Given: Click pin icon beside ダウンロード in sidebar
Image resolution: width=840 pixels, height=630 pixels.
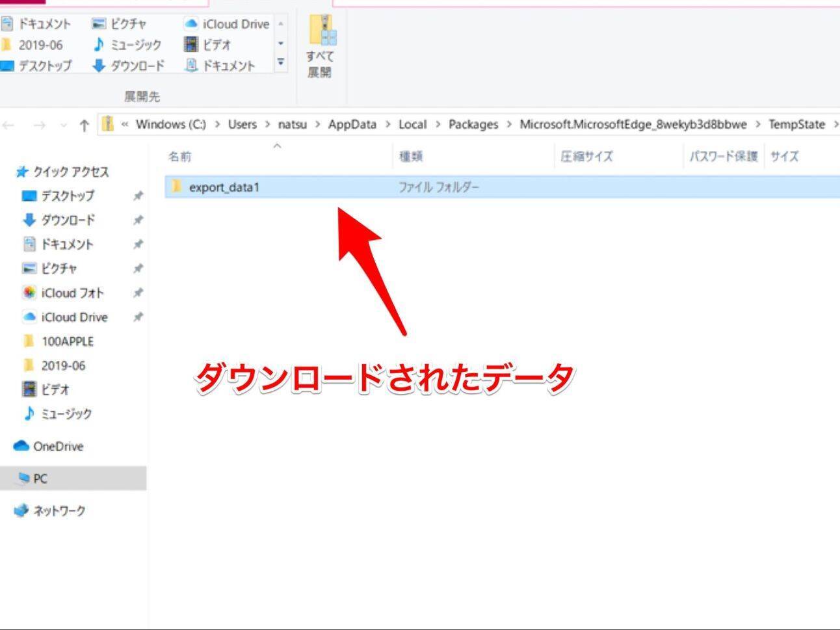Looking at the screenshot, I should pyautogui.click(x=138, y=220).
